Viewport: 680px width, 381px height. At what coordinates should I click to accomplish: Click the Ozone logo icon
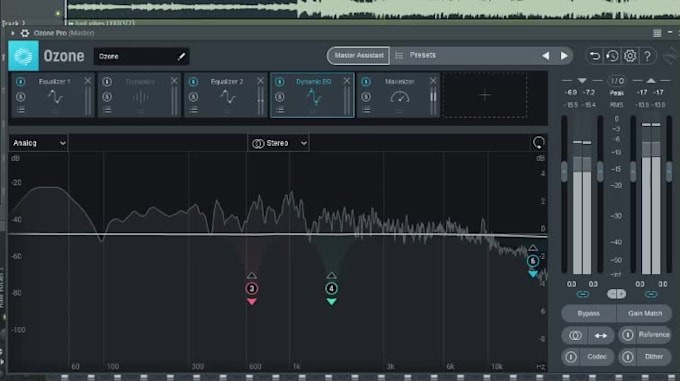click(x=23, y=56)
